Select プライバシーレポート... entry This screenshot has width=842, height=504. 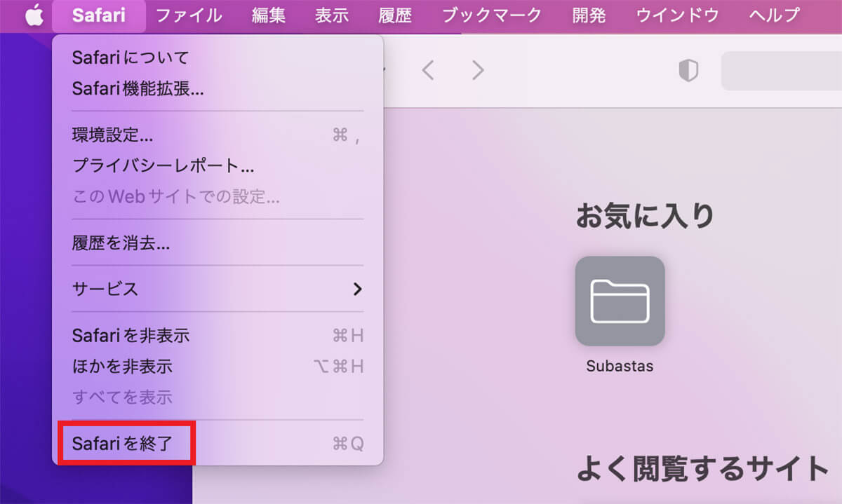point(218,166)
